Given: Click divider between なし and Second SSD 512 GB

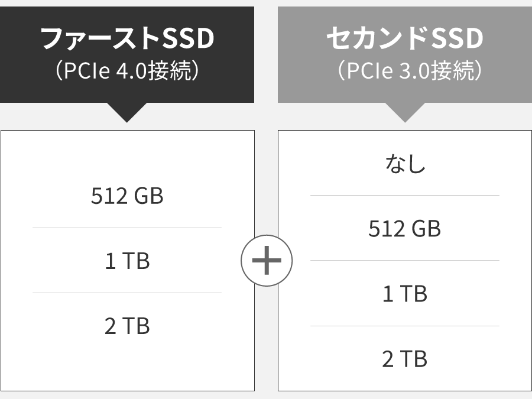Looking at the screenshot, I should click(405, 196).
